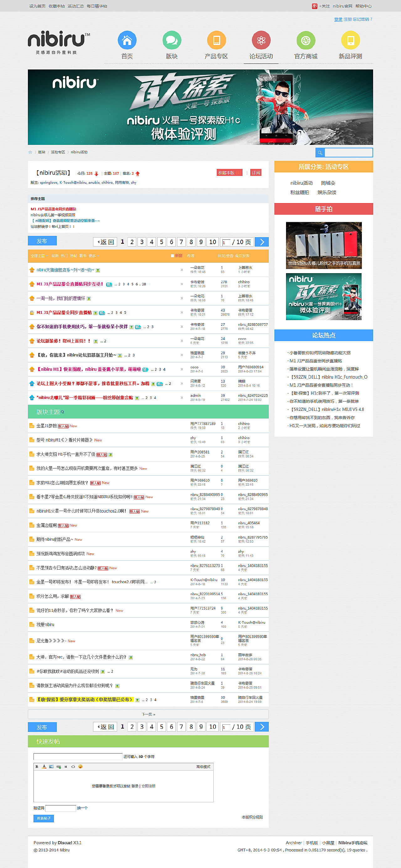The height and width of the screenshot is (868, 401).
Task: Open the green 官方商城 basketball icon
Action: (x=305, y=40)
